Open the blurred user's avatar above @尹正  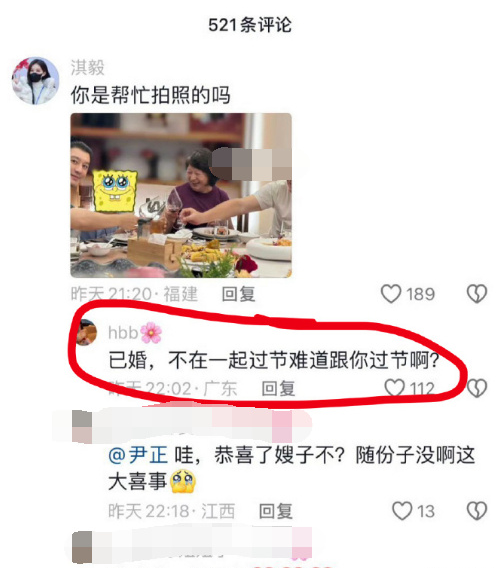tap(82, 426)
